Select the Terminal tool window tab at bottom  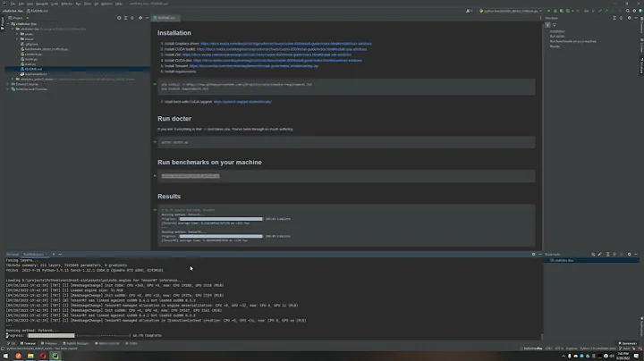tap(28, 343)
